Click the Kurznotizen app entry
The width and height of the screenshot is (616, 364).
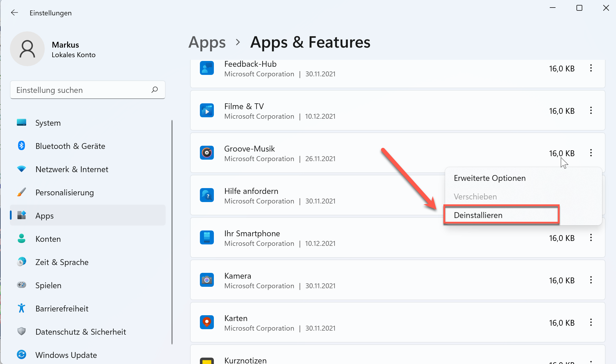(397, 355)
